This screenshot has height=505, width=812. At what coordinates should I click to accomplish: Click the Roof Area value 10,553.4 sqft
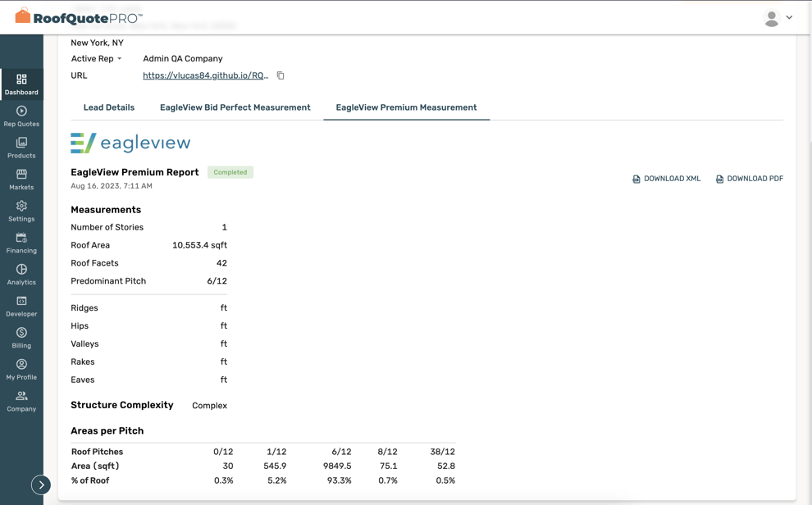[199, 245]
